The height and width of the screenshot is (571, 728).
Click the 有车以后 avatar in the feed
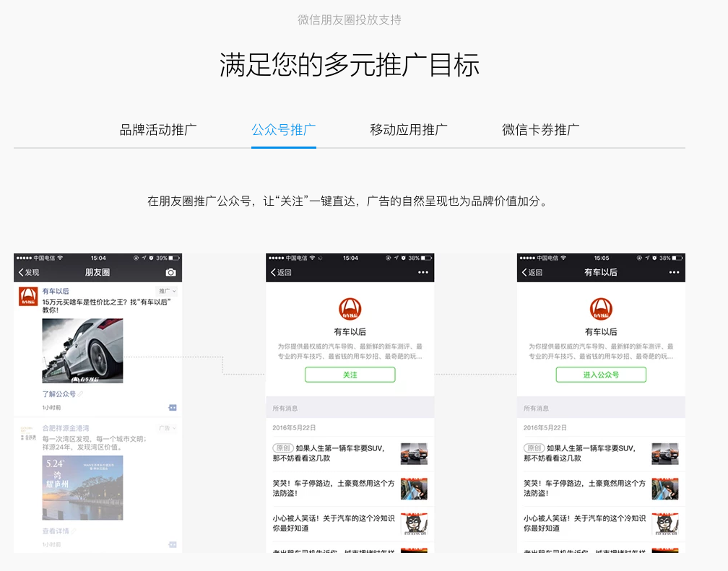pyautogui.click(x=28, y=296)
